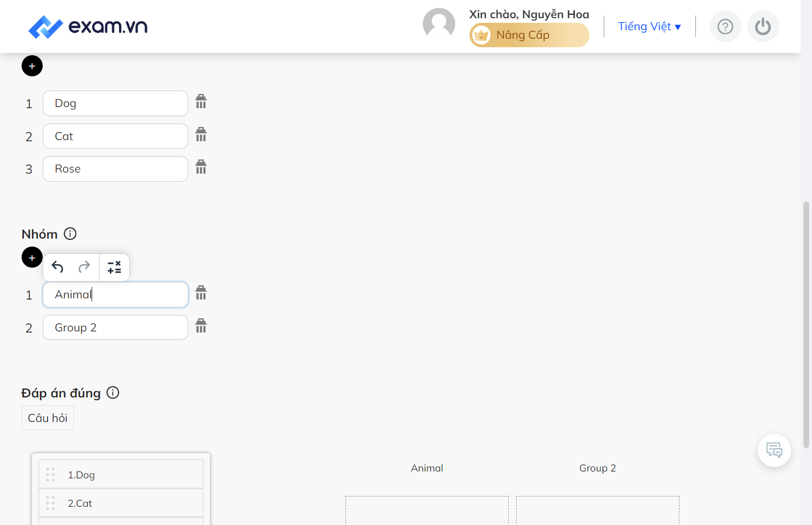
Task: Delete the Rose item
Action: (x=201, y=167)
